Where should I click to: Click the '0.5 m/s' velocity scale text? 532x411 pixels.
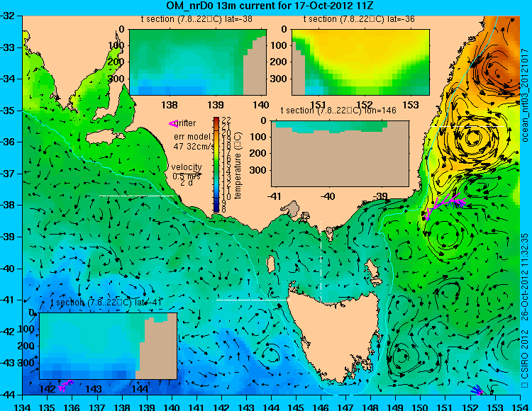click(187, 176)
